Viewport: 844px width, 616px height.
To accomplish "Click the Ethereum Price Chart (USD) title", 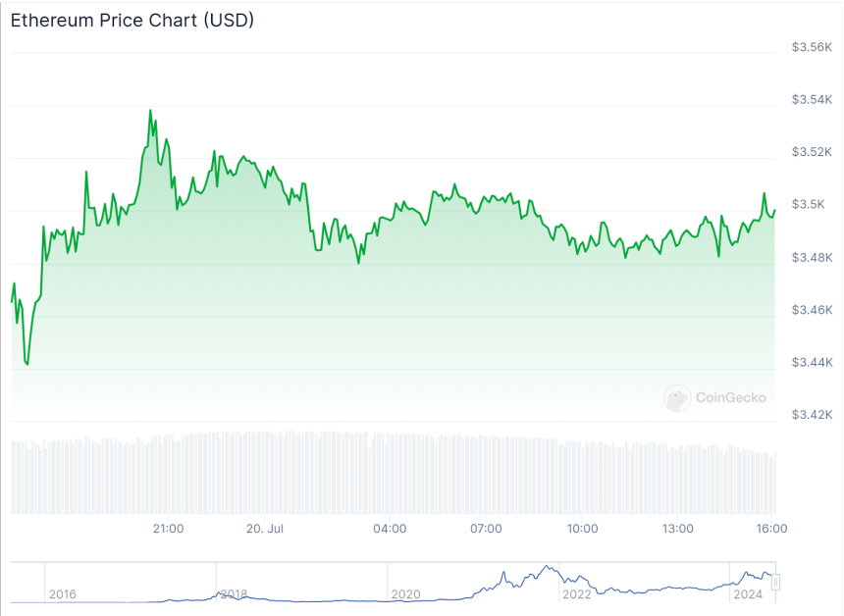I will 132,20.
